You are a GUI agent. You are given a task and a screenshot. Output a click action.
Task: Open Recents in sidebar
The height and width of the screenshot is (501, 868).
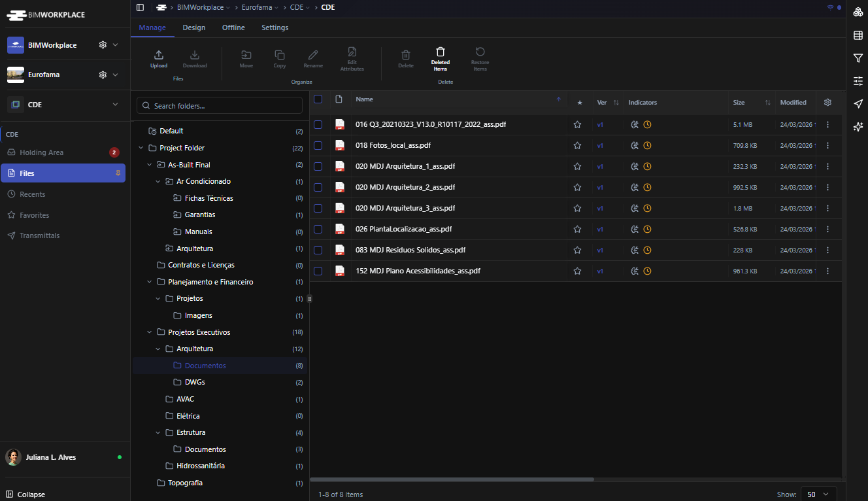pos(63,194)
